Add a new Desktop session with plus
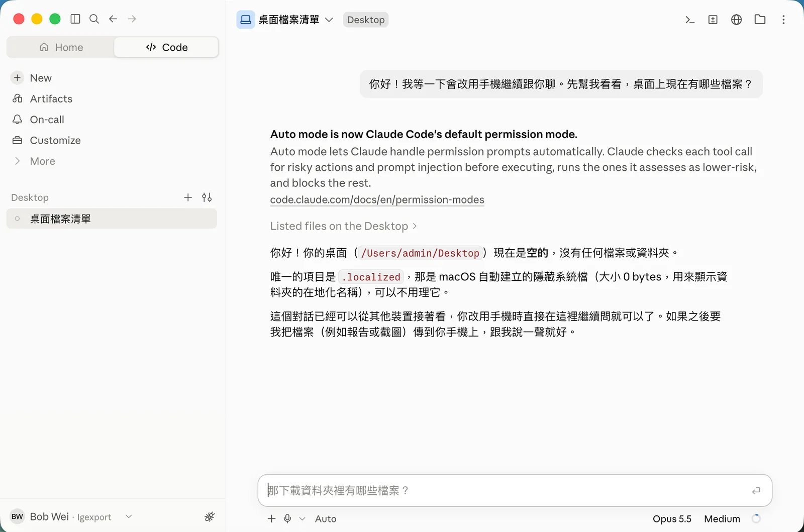 click(x=188, y=197)
